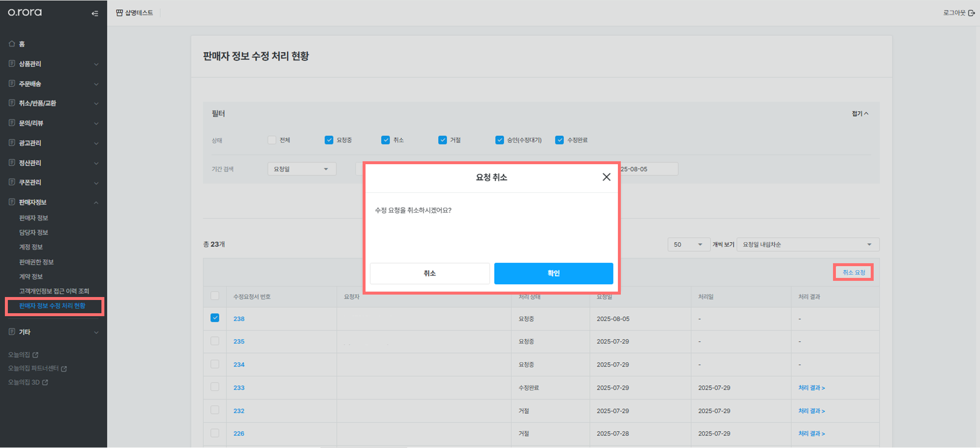Uncheck the 요청중 filter checkbox
980x448 pixels.
click(x=329, y=140)
